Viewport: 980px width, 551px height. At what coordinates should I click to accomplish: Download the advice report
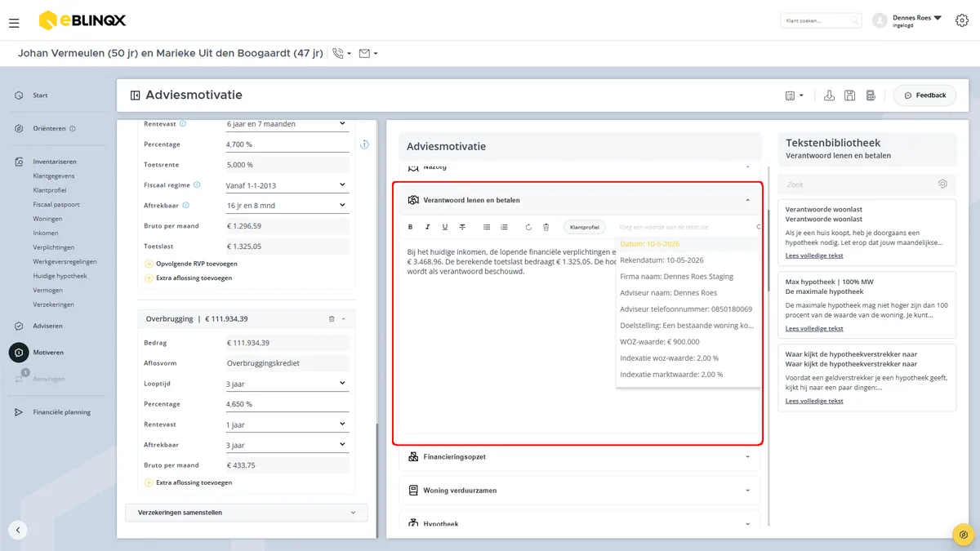click(x=829, y=96)
